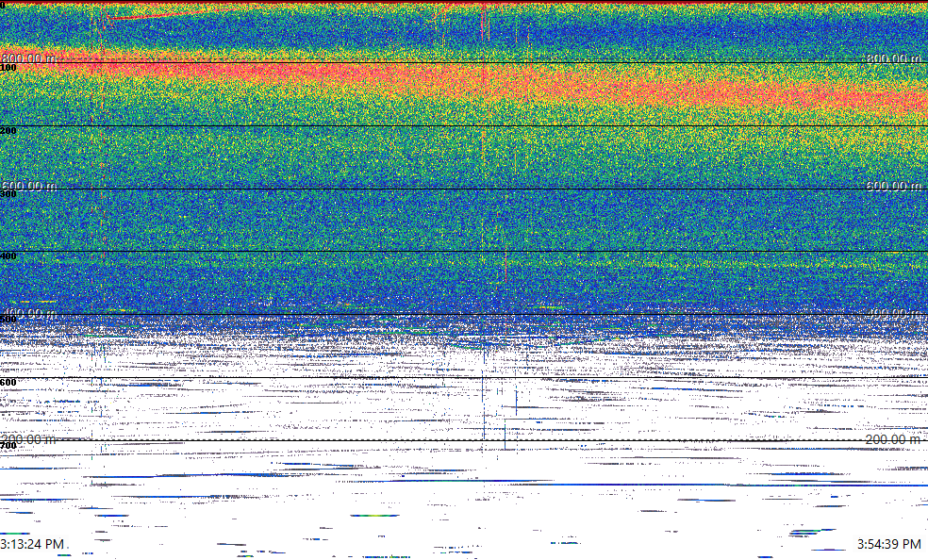Image resolution: width=928 pixels, height=560 pixels.
Task: Select the left-side 800.00 m range label
Action: click(28, 58)
